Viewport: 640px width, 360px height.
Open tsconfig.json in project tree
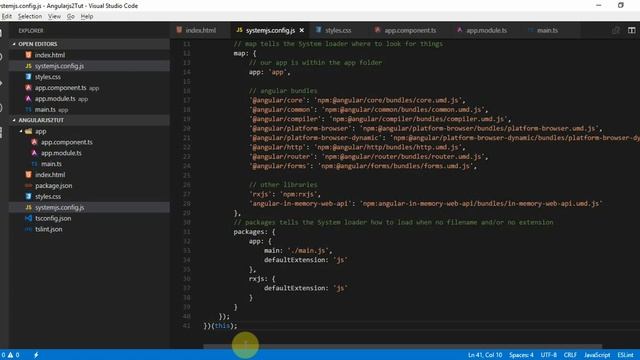[x=53, y=218]
